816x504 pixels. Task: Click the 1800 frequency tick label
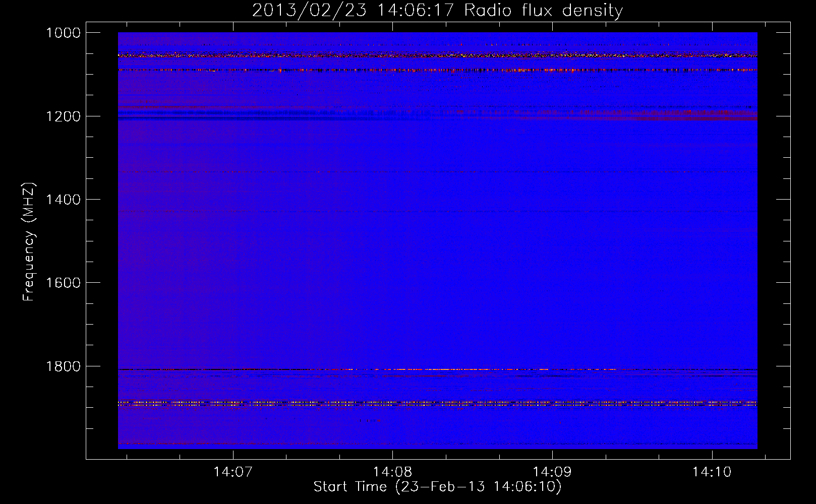64,366
